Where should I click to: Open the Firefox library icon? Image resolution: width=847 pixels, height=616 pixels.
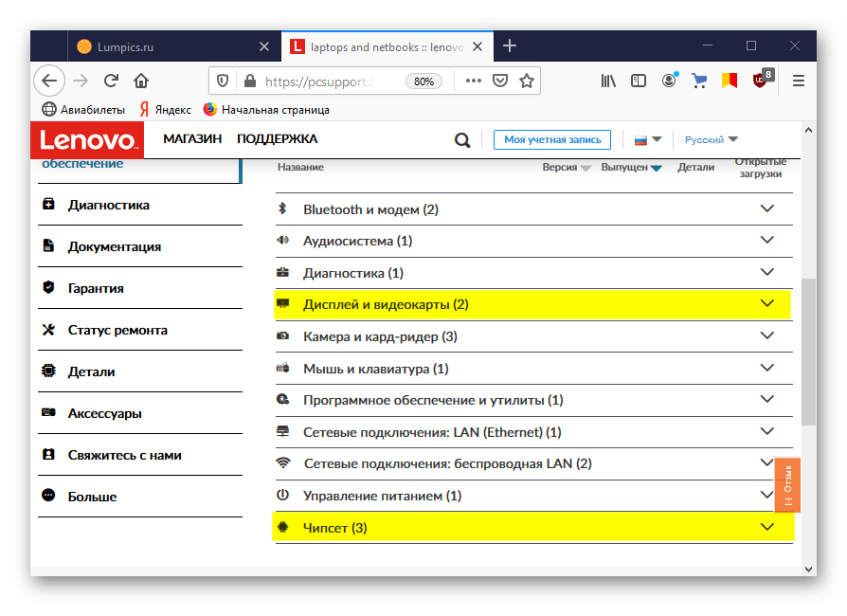coord(608,81)
